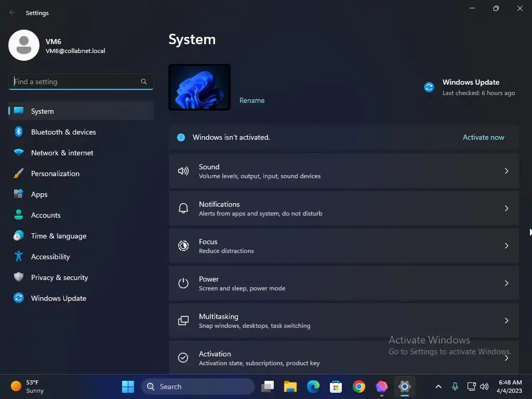Click the bell icon in Notifications row
This screenshot has height=399, width=532.
tap(183, 208)
